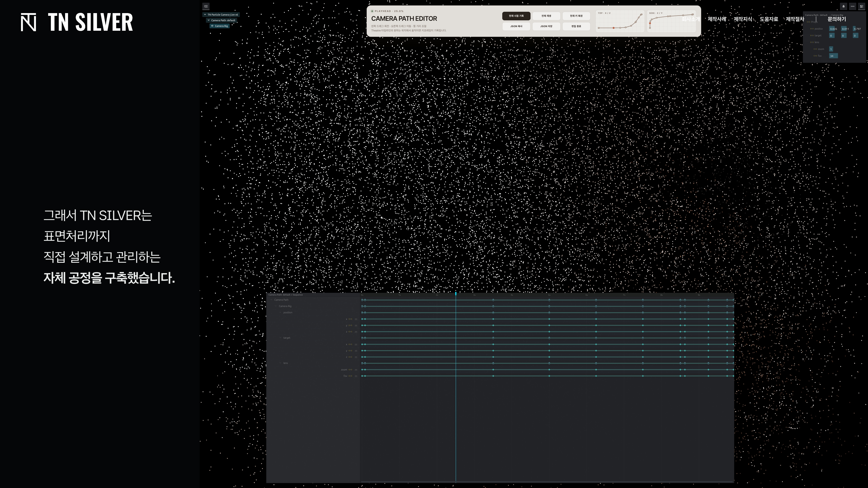This screenshot has height=488, width=868.
Task: Click the curve editor icon for zoom track
Action: point(356,370)
